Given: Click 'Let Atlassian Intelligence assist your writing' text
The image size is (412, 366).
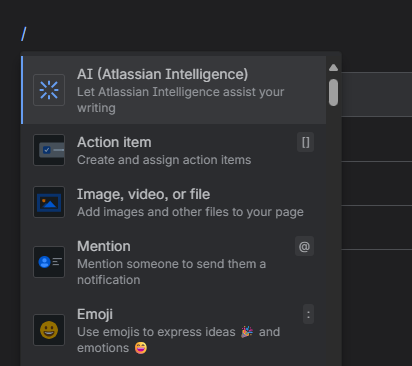Looking at the screenshot, I should tap(180, 100).
